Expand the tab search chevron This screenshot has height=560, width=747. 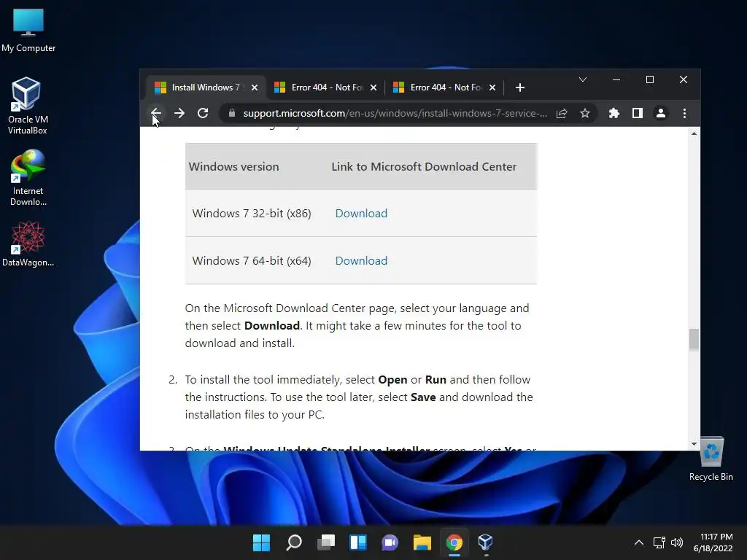(x=583, y=79)
